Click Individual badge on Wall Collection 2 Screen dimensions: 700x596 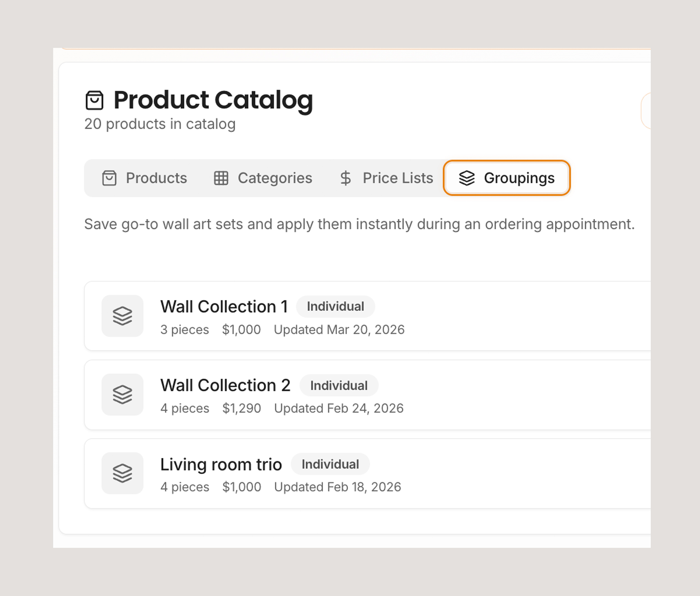(x=339, y=386)
